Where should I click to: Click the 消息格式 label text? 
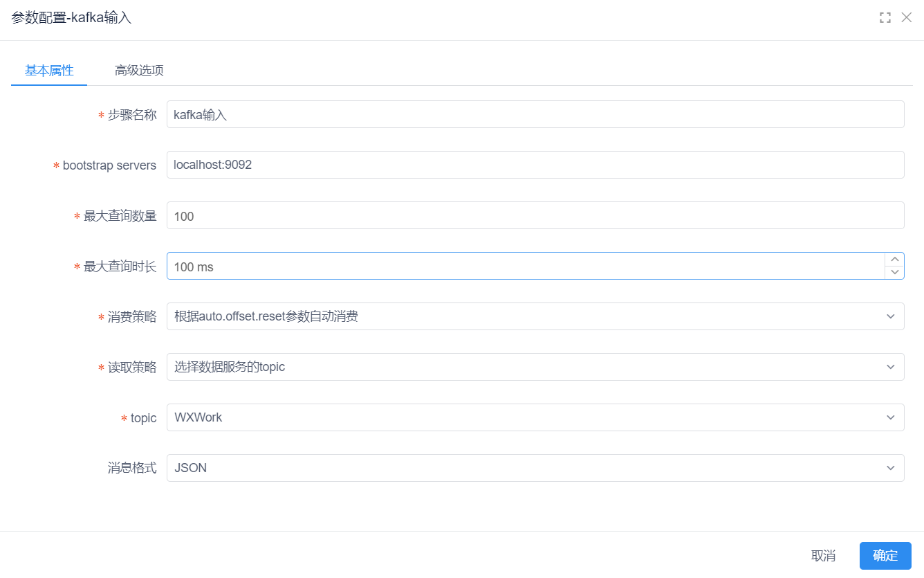132,469
